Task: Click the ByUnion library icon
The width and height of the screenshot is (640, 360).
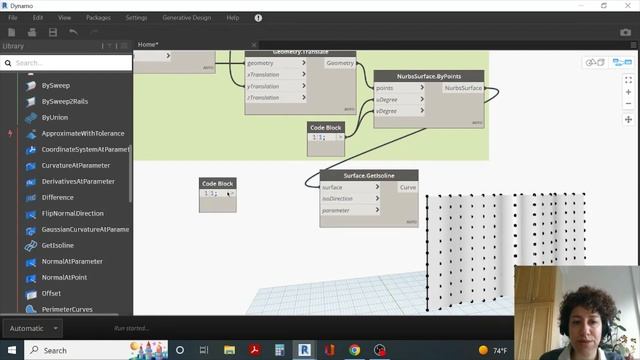Action: [31, 118]
